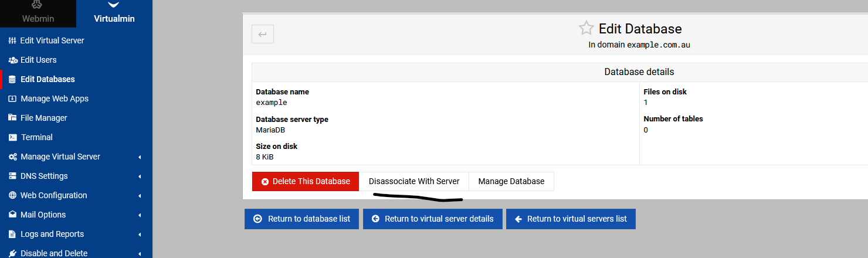The image size is (868, 258).
Task: Click the back arrow button in header
Action: [x=263, y=34]
